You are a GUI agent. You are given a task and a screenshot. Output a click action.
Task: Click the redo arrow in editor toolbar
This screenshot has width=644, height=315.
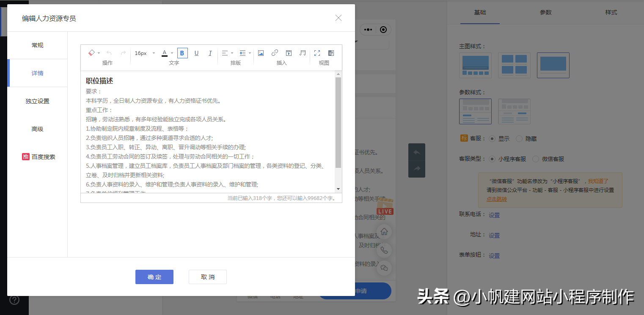tap(123, 53)
